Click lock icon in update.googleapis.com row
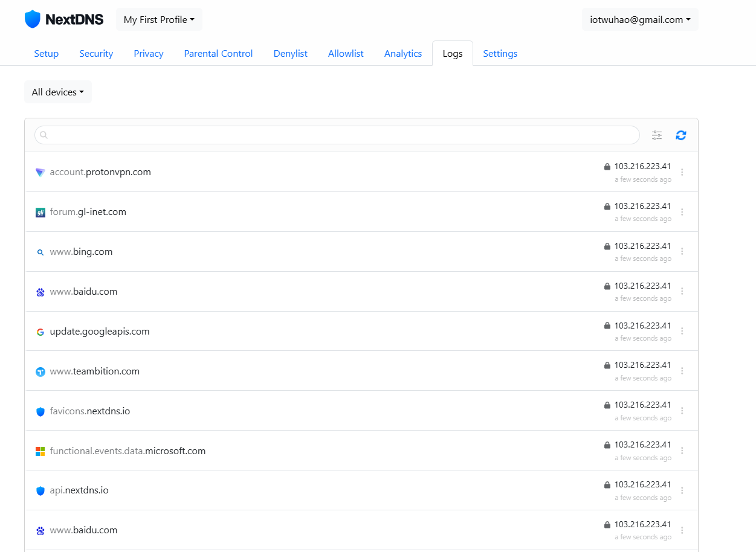The image size is (756, 552). [x=607, y=326]
